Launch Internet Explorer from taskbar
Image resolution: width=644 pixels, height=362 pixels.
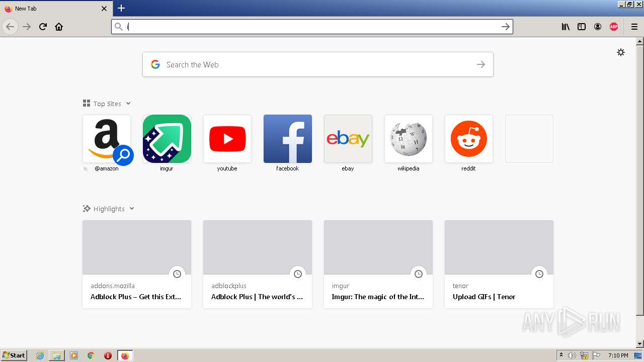click(x=40, y=355)
